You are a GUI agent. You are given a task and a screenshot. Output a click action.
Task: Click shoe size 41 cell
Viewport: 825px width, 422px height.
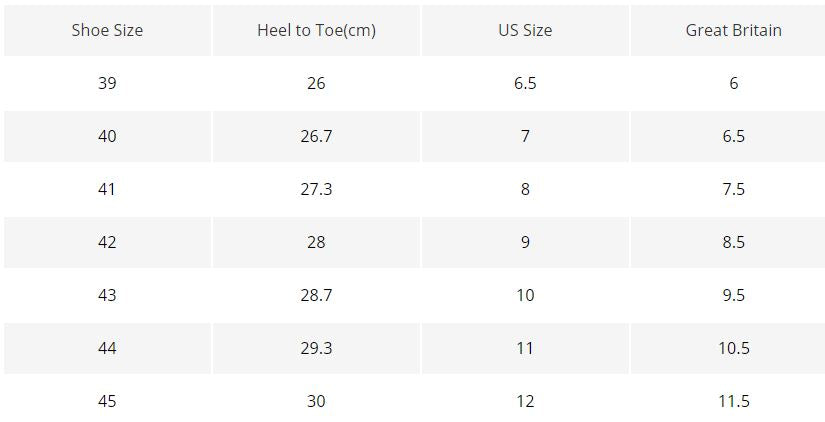coord(107,189)
